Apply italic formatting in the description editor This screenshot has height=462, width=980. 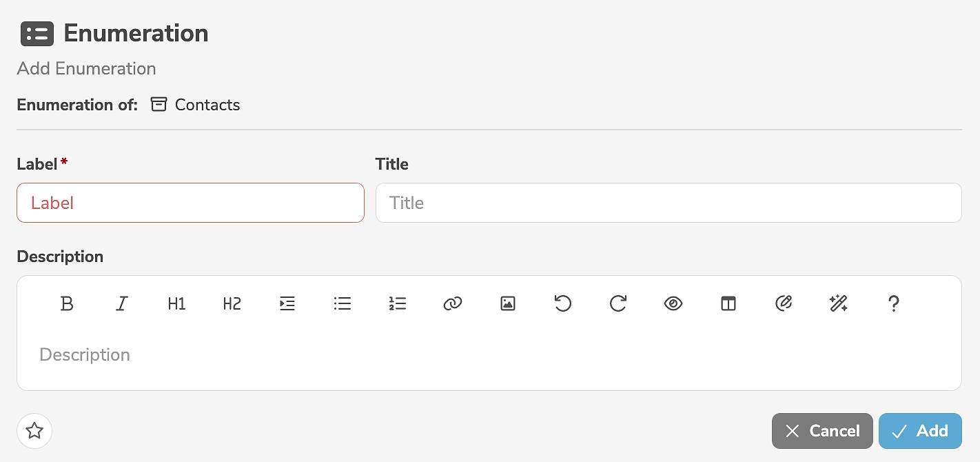point(122,303)
